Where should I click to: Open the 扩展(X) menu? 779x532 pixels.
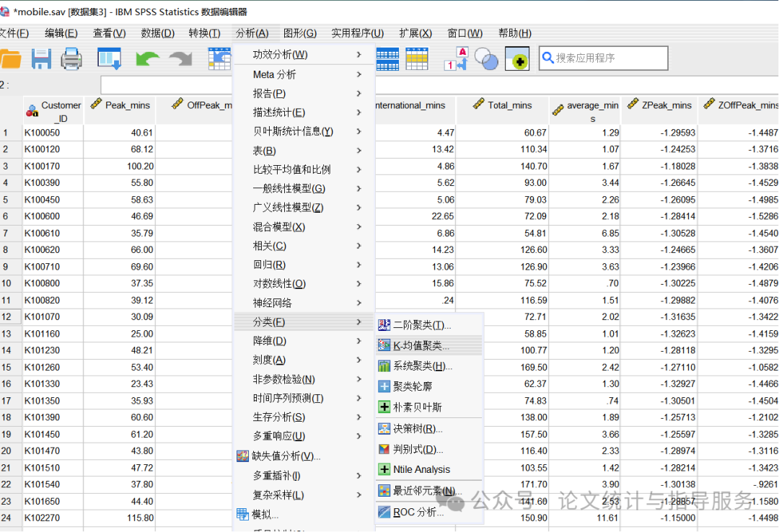(416, 33)
